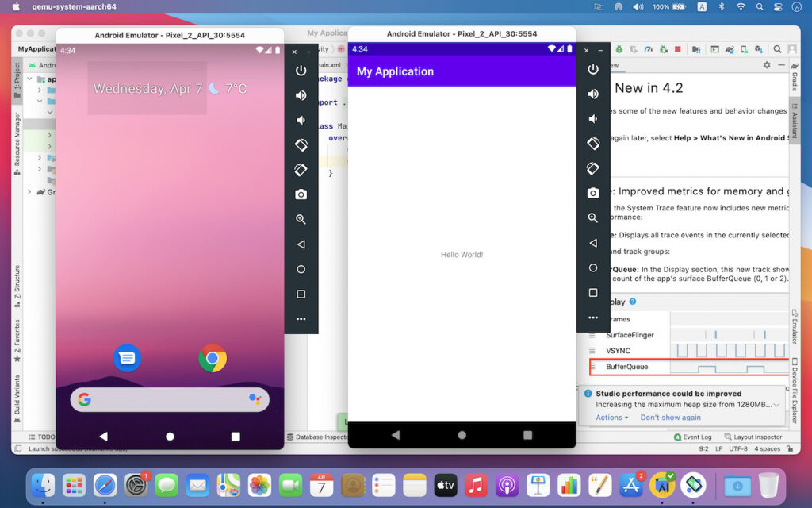This screenshot has height=508, width=812.
Task: Click the red Stop button in Android Studio toolbar
Action: [677, 49]
